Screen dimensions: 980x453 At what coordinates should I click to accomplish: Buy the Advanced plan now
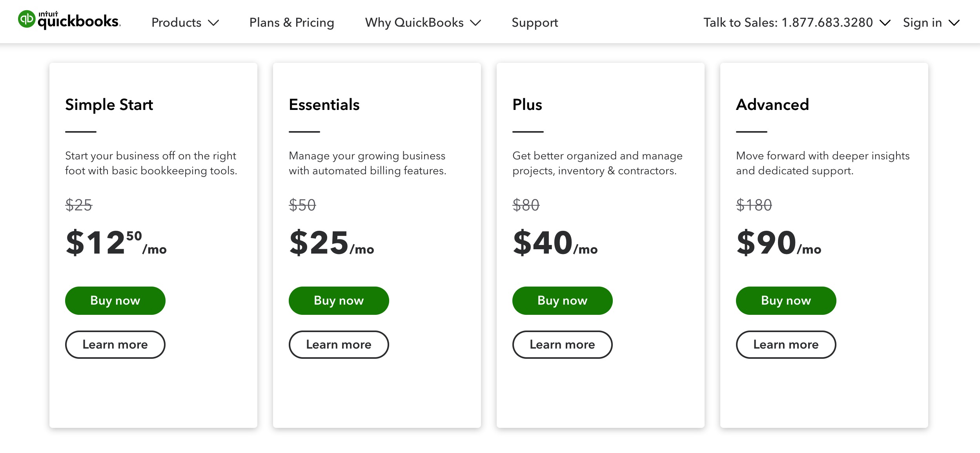pyautogui.click(x=786, y=300)
